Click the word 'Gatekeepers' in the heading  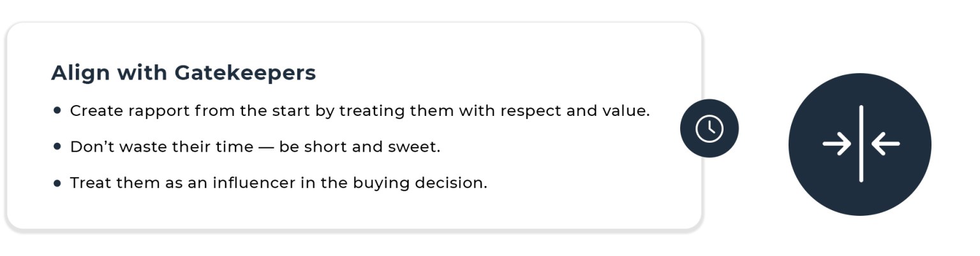pos(245,73)
